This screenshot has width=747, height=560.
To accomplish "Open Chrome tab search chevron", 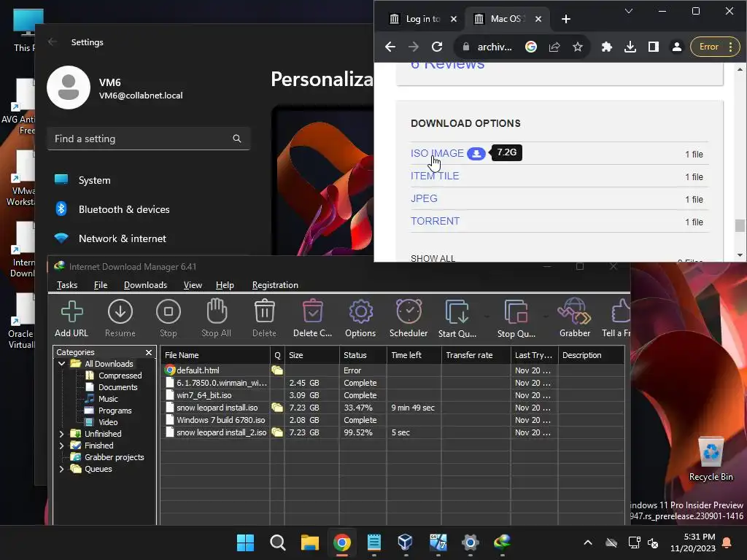I will (629, 11).
